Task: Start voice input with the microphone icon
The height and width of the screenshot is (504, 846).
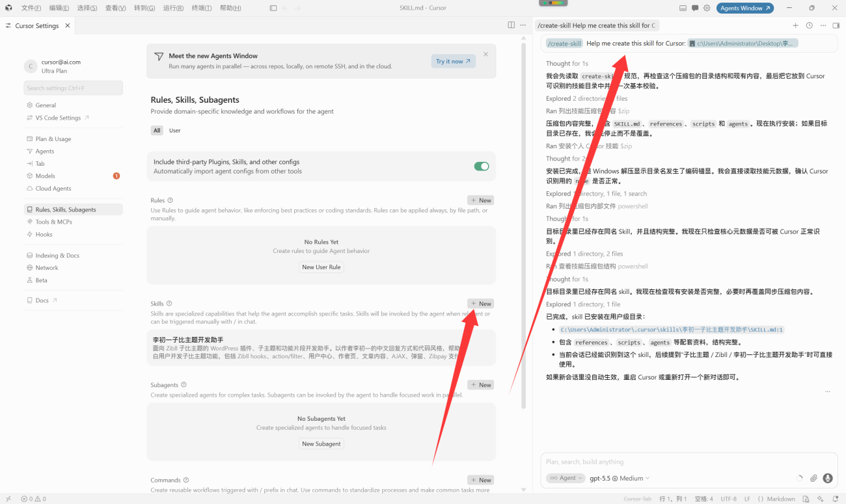Action: 828,478
